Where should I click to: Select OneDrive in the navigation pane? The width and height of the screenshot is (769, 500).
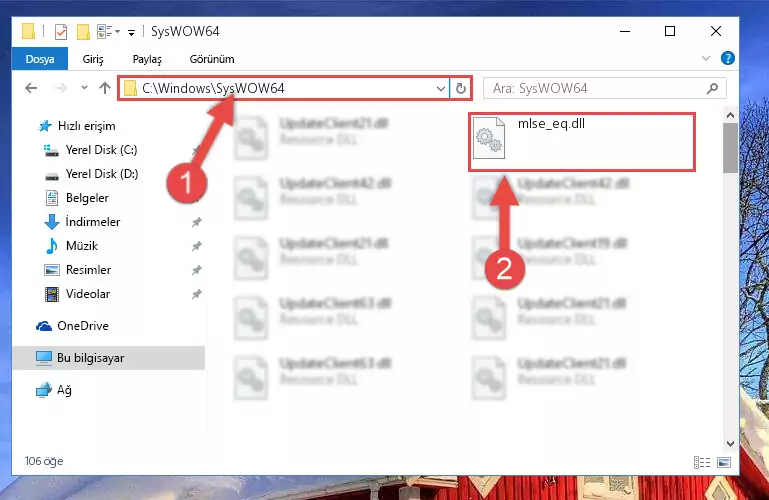pos(82,326)
